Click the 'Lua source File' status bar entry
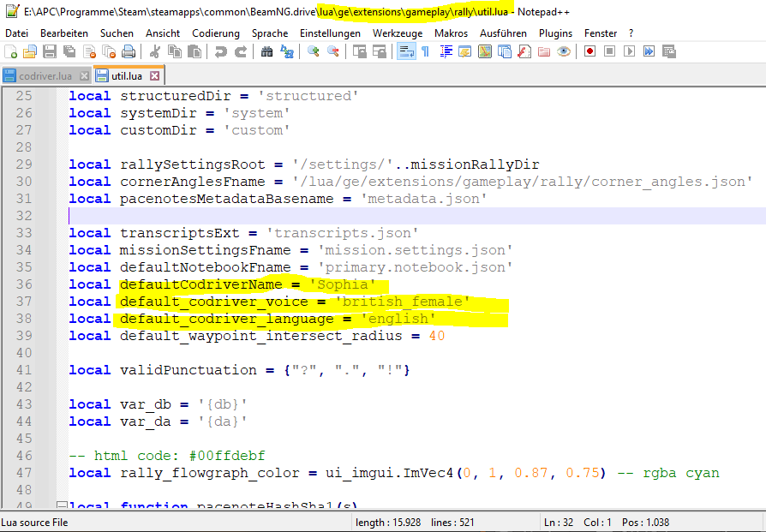The image size is (766, 532). [x=34, y=523]
